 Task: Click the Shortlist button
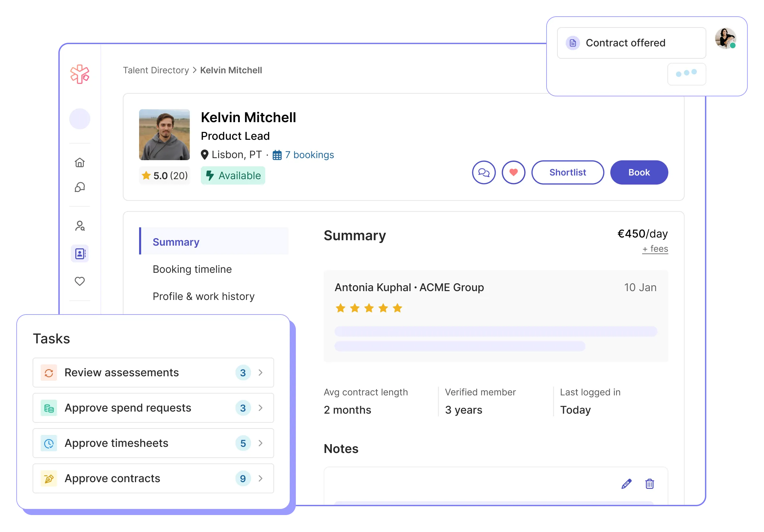[568, 172]
